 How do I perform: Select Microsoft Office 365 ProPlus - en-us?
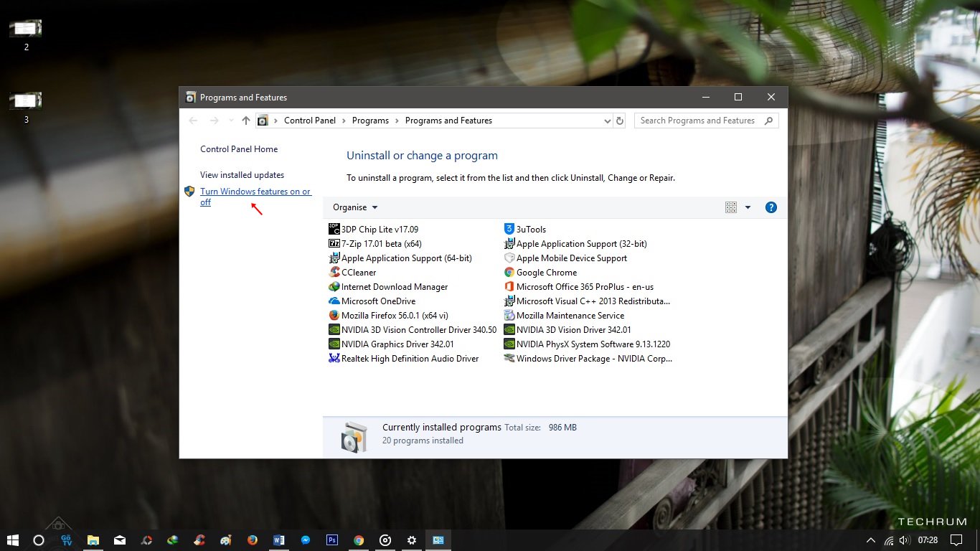579,287
